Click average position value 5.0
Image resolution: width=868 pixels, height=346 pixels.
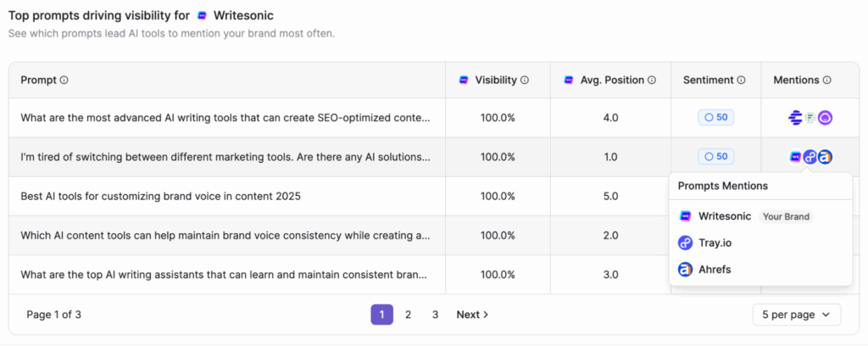pos(610,196)
